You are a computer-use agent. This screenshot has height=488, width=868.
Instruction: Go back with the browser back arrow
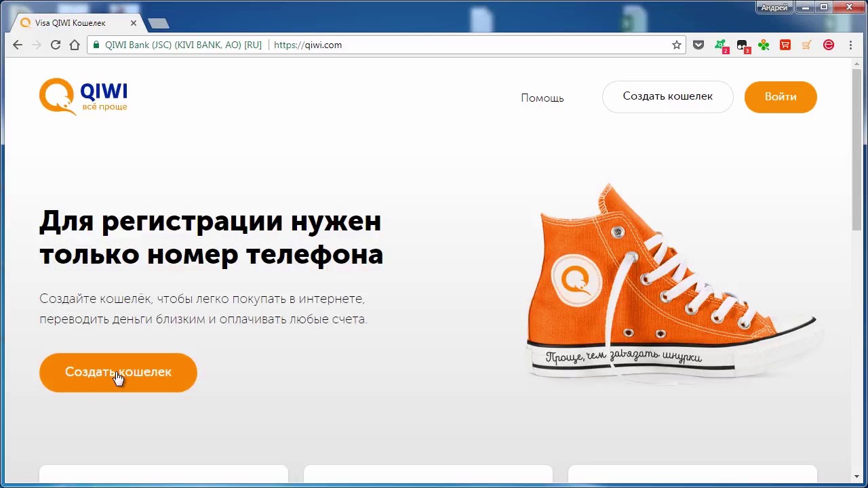18,45
